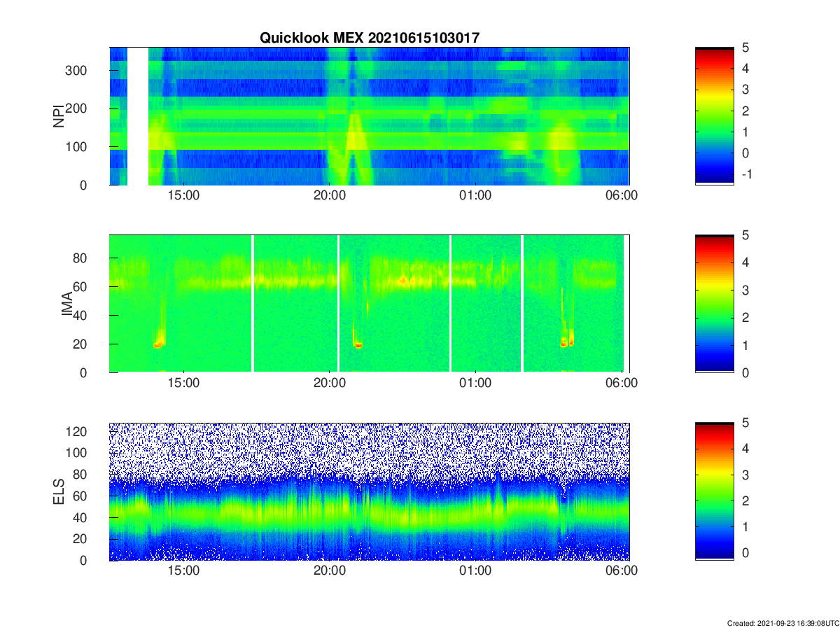Screen dimensions: 840x630
Task: Click the 5 tick on ELS colorbar
Action: coord(745,423)
